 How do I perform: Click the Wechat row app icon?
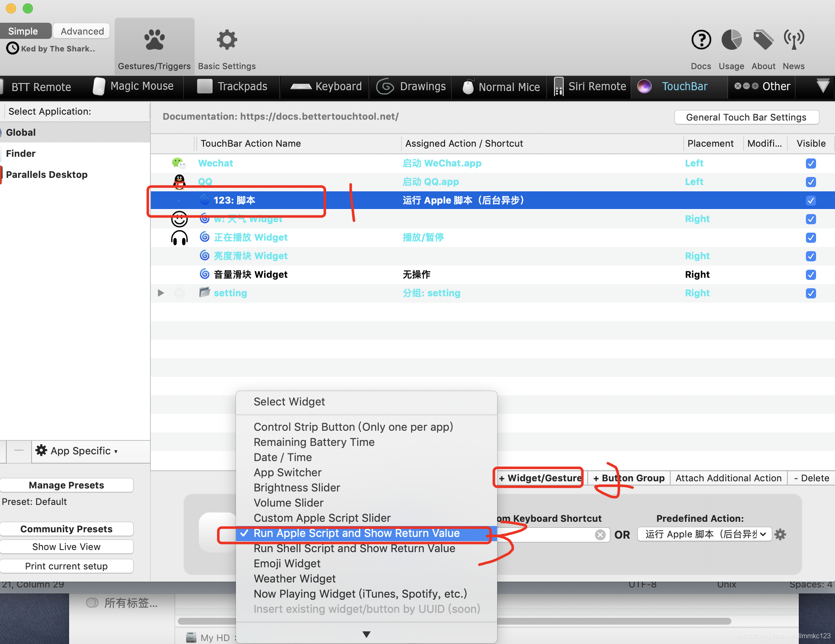coord(179,163)
